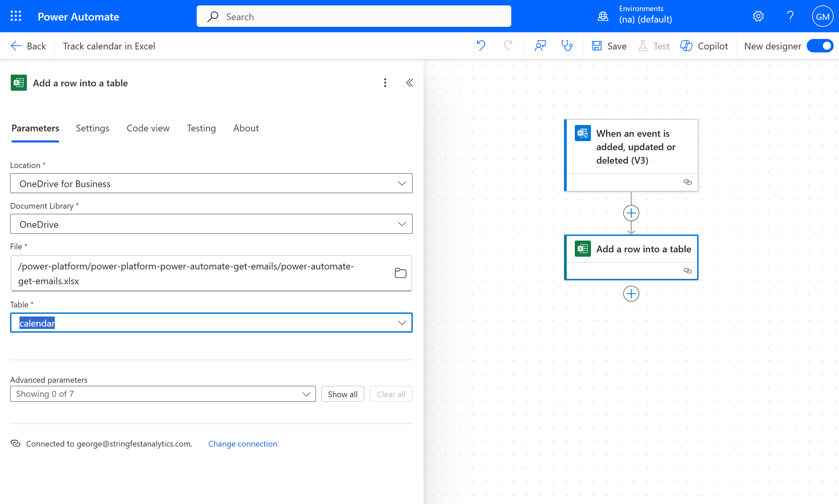Open the Advanced parameters dropdown
Image resolution: width=839 pixels, height=504 pixels.
pos(163,393)
